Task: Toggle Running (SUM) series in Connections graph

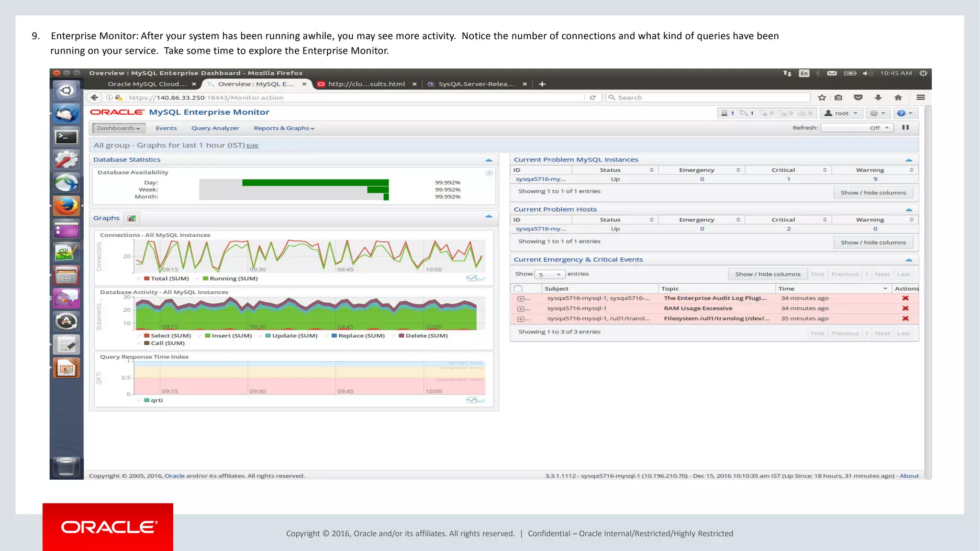Action: 230,278
